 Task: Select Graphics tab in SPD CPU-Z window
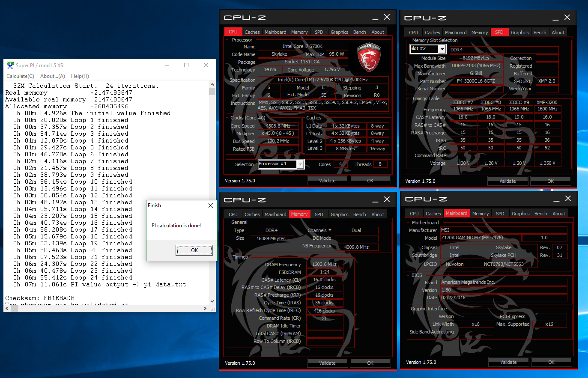click(x=519, y=33)
